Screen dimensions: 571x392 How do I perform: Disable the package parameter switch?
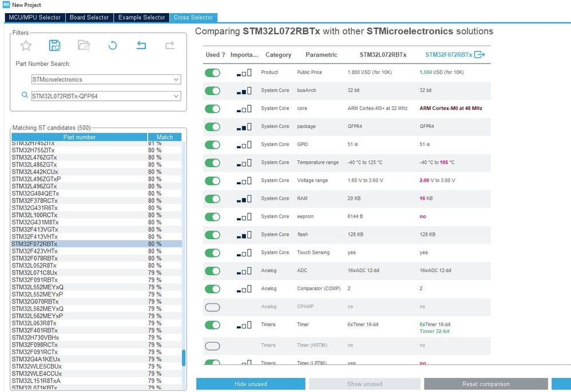click(x=213, y=127)
